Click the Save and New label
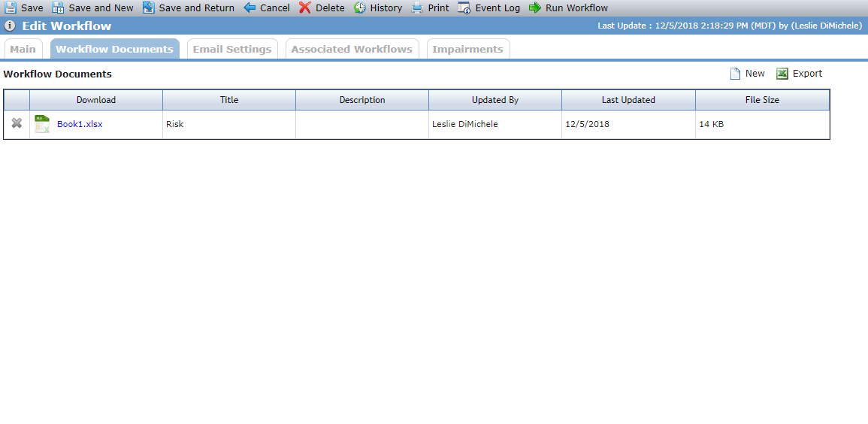Image resolution: width=868 pixels, height=424 pixels. click(101, 8)
